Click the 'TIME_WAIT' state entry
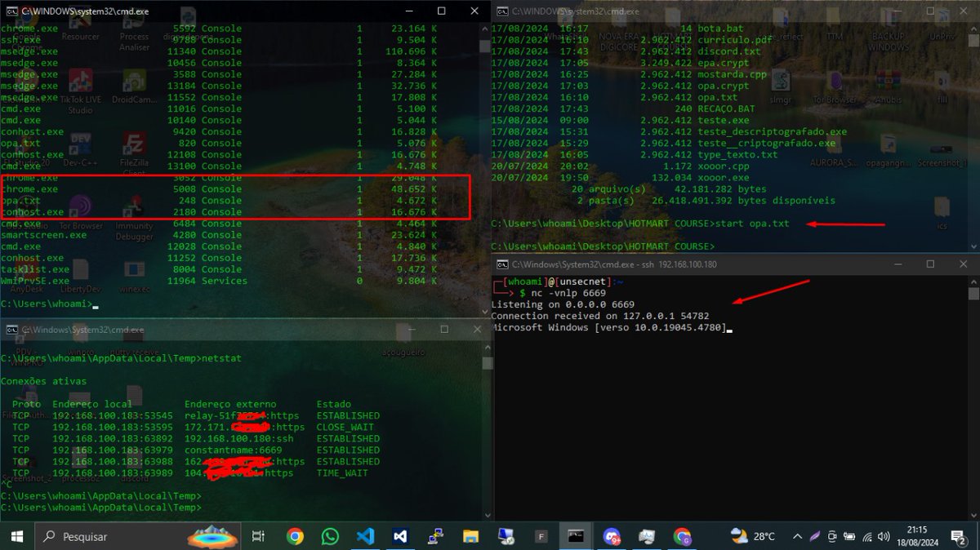The height and width of the screenshot is (550, 980). coord(342,472)
